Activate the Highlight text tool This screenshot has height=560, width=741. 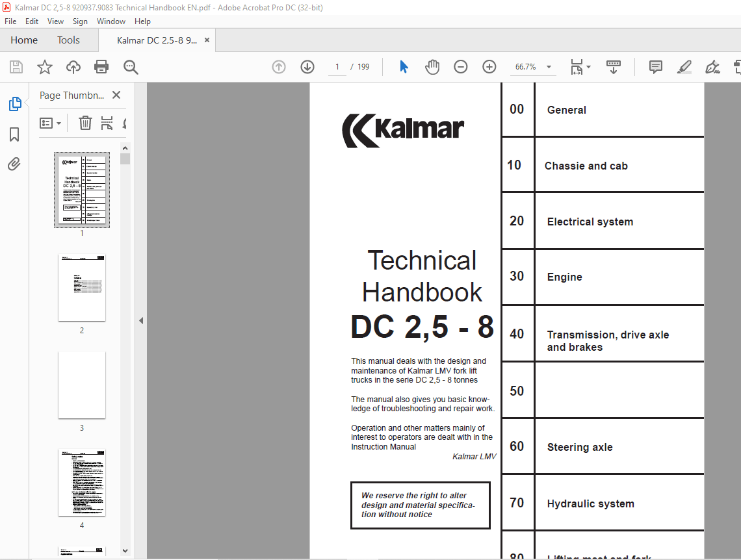coord(684,66)
